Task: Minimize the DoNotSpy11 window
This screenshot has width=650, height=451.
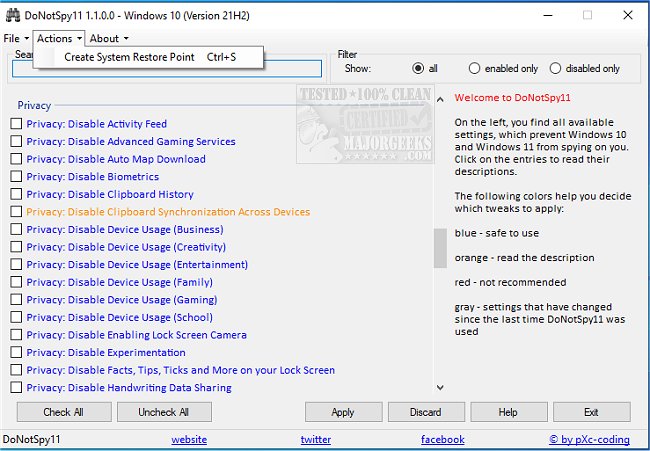Action: click(548, 15)
